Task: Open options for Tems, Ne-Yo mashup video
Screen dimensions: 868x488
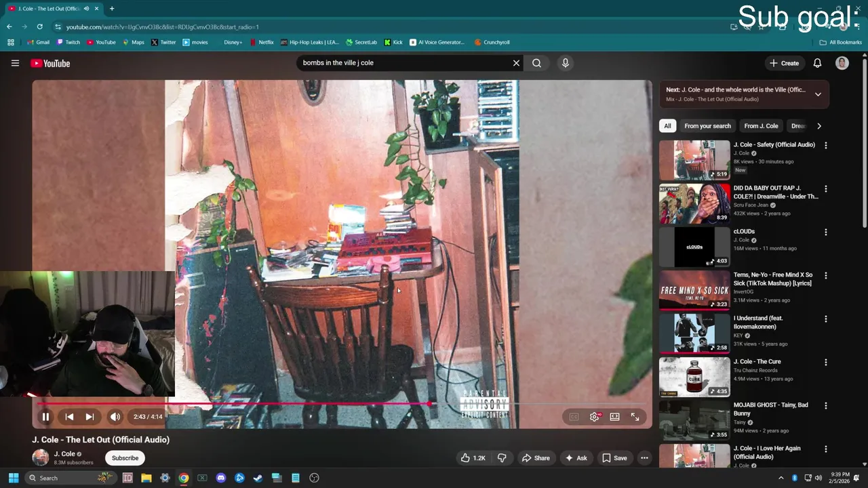Action: click(825, 275)
